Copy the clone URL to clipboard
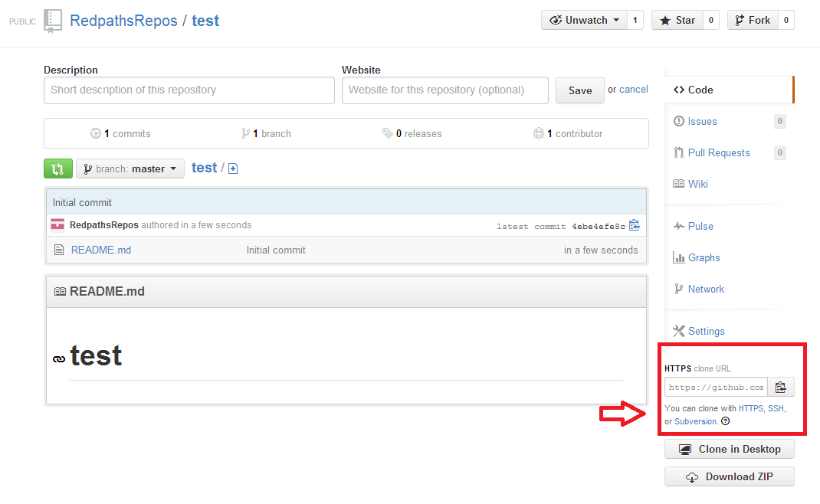This screenshot has width=820, height=504. tap(781, 388)
